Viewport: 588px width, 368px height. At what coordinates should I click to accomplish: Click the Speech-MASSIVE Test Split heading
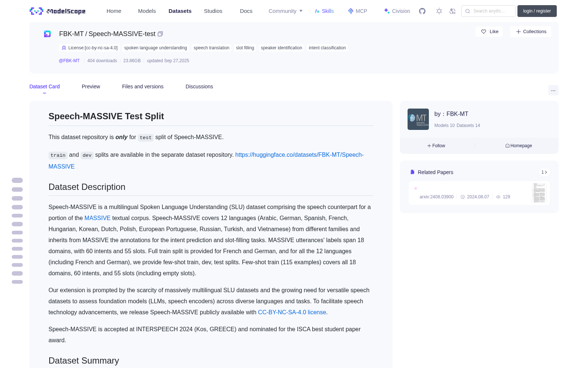point(106,116)
